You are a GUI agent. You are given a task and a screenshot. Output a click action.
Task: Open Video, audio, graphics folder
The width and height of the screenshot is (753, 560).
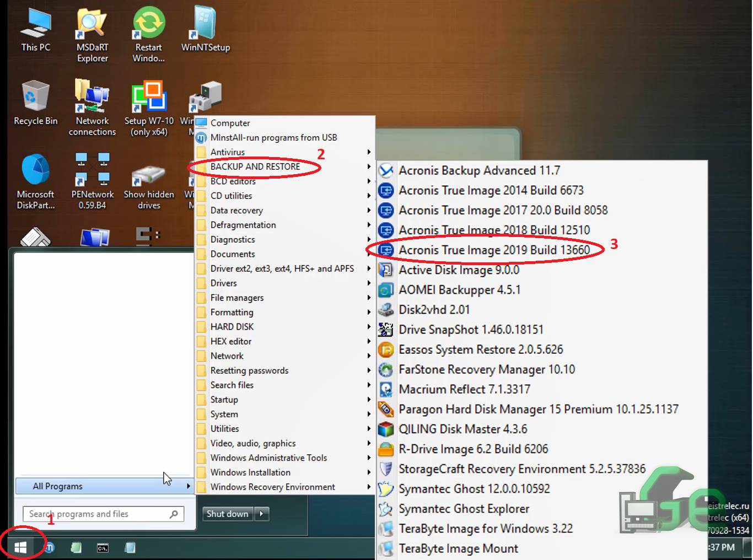coord(284,443)
